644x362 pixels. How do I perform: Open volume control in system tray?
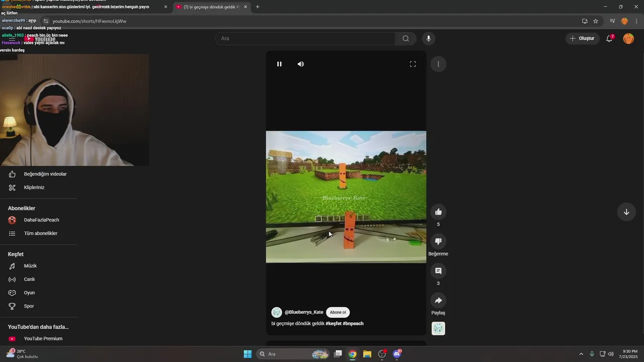[x=611, y=354]
